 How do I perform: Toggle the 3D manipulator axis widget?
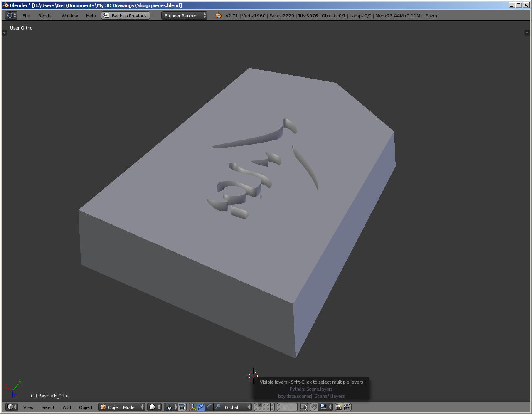pos(192,407)
